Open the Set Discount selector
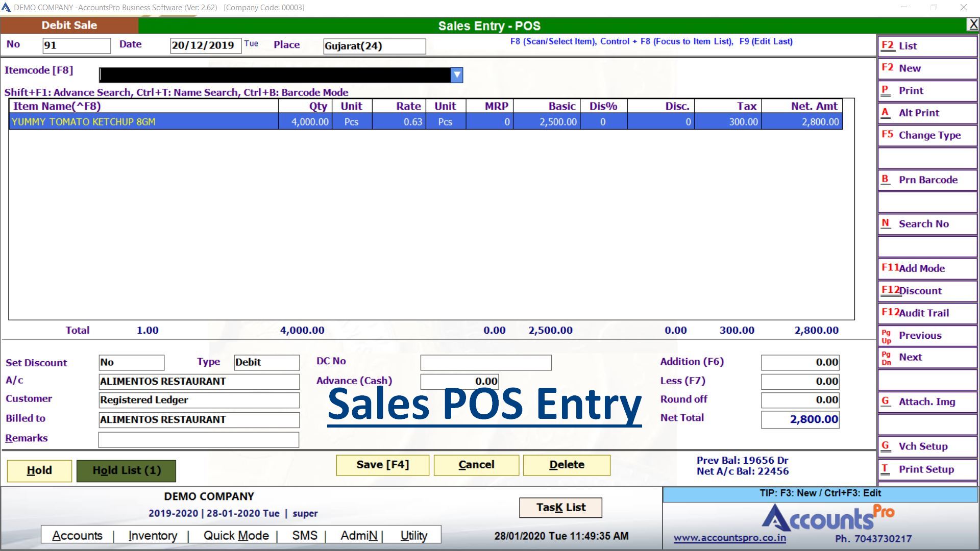 (x=131, y=362)
